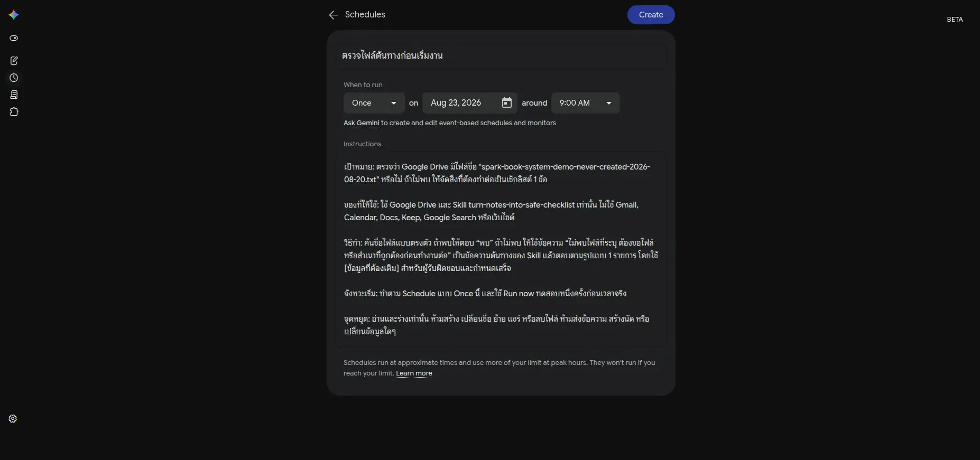
Task: Click the paragraph starting with จังหวะเริ่ม
Action: pos(485,294)
